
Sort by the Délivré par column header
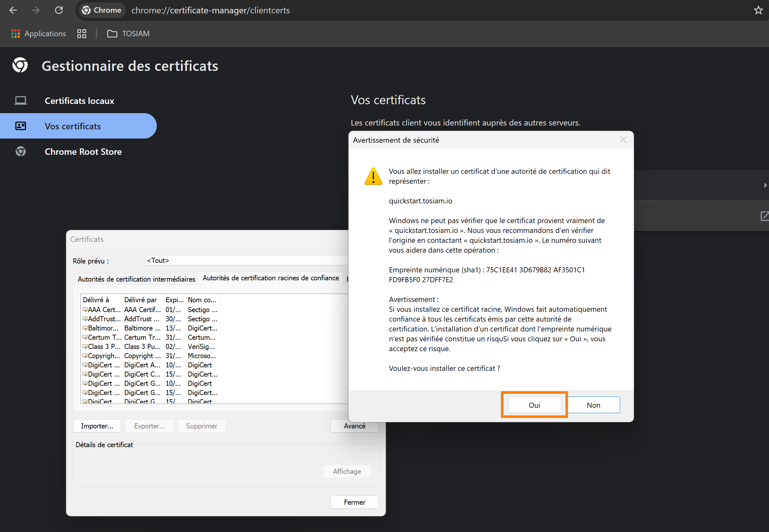click(x=143, y=300)
